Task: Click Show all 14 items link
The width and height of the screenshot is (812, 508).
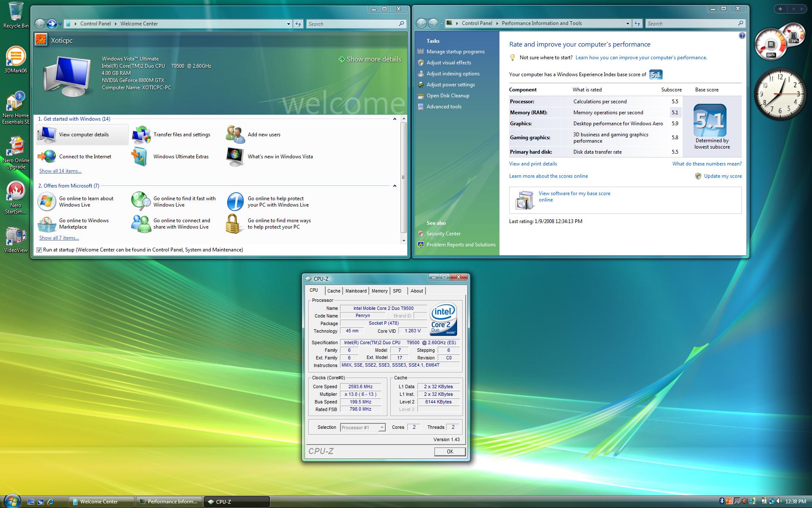Action: pyautogui.click(x=60, y=171)
